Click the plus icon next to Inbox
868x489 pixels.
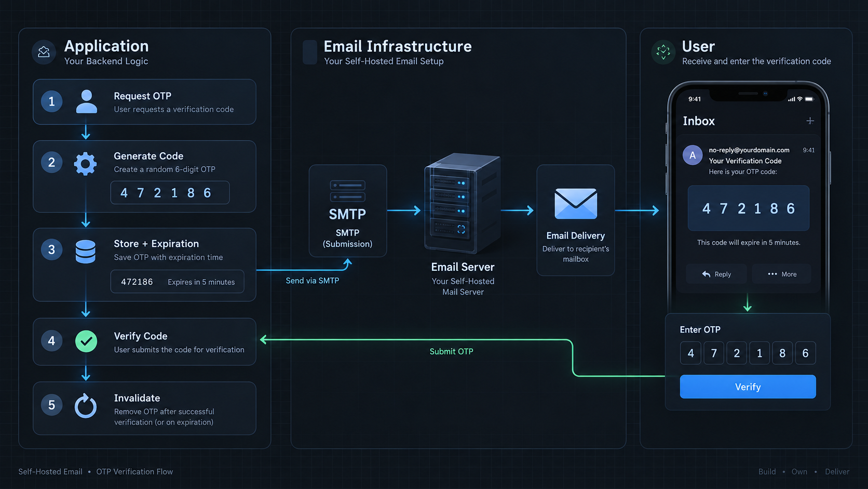tap(810, 121)
